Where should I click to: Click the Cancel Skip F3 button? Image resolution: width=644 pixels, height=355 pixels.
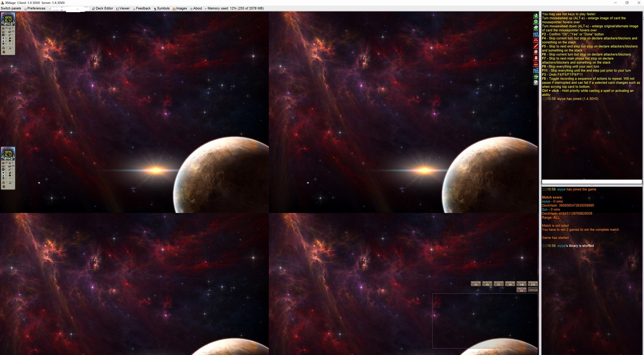[x=522, y=290]
